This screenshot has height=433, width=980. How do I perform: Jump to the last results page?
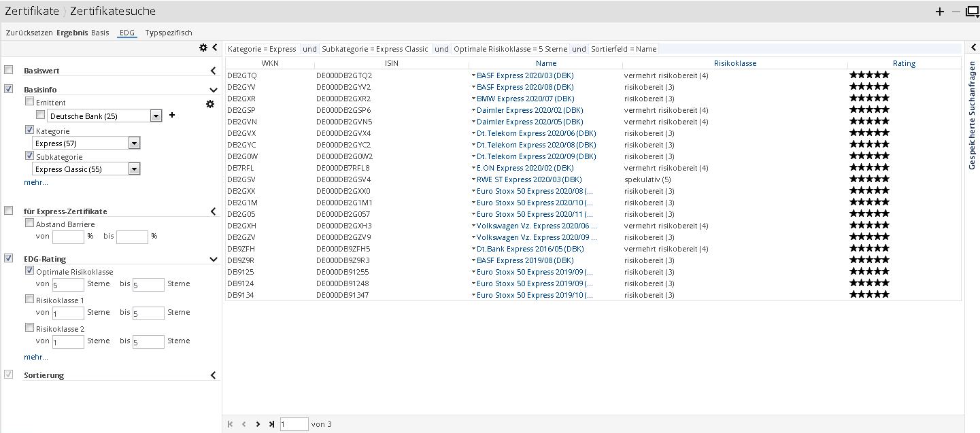(271, 424)
